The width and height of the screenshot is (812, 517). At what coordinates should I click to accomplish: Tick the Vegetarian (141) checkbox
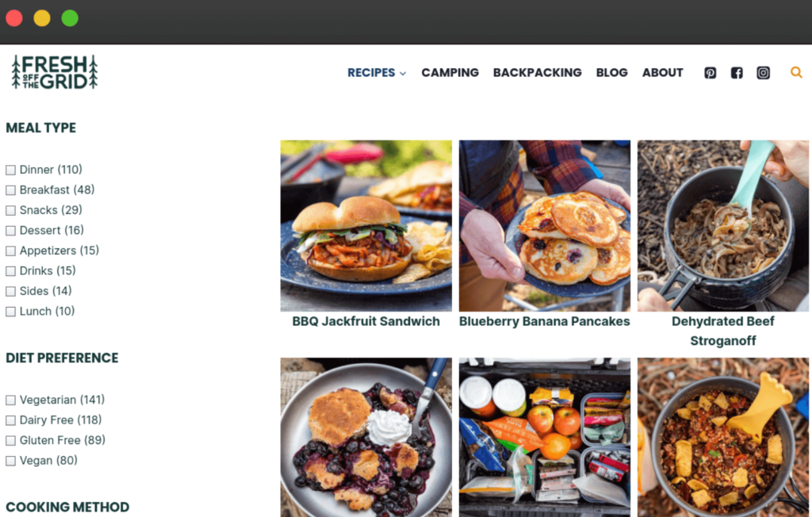10,400
